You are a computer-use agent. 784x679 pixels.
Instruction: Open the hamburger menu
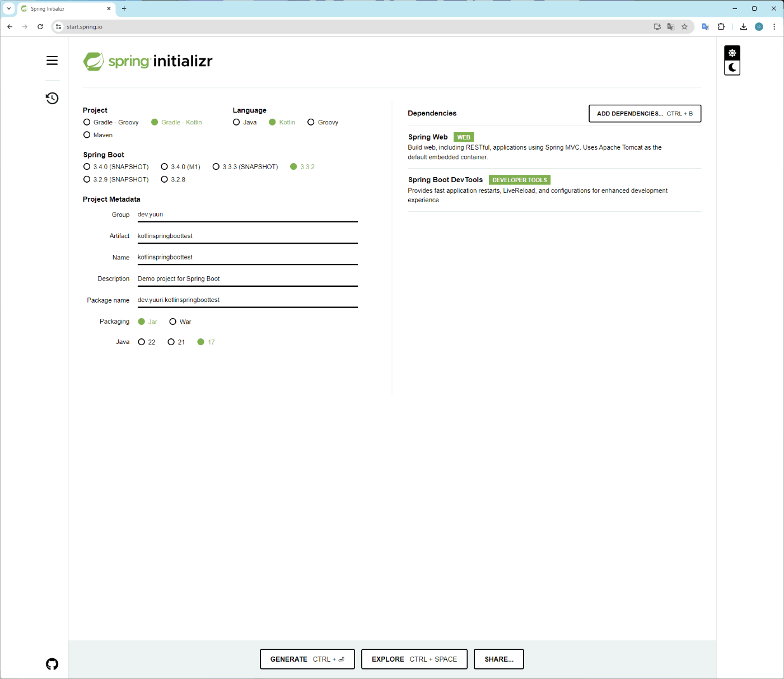(x=52, y=61)
